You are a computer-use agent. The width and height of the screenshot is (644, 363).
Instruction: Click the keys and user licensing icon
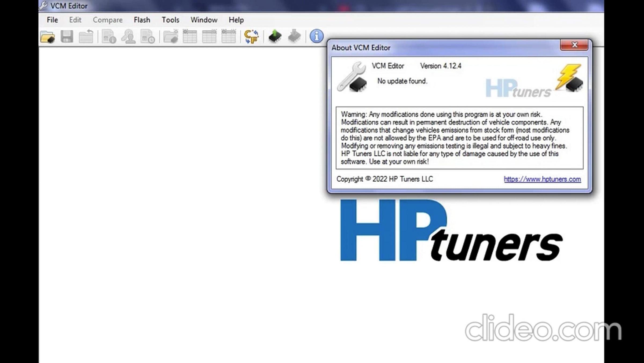(128, 37)
